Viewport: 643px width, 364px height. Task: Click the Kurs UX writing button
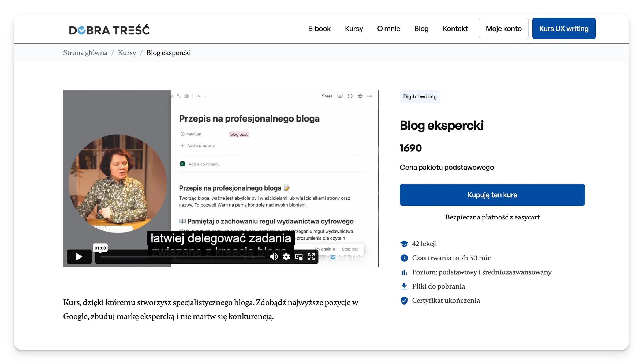(x=564, y=28)
